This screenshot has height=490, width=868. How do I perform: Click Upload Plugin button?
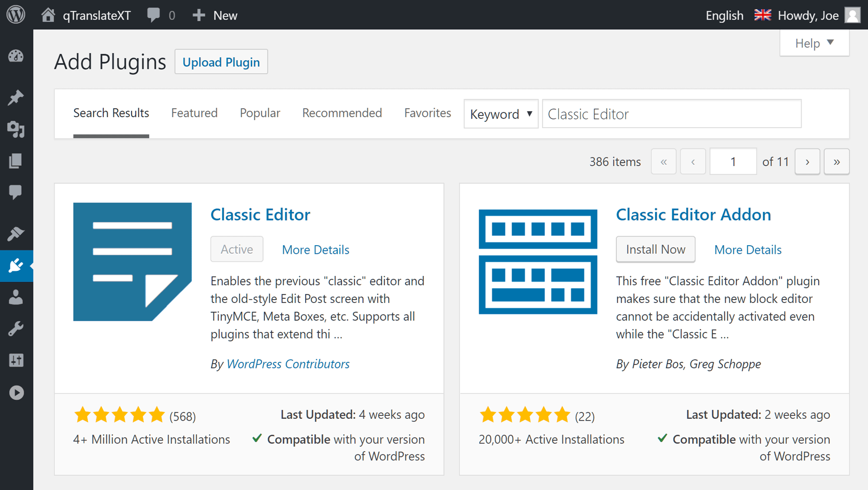tap(220, 61)
